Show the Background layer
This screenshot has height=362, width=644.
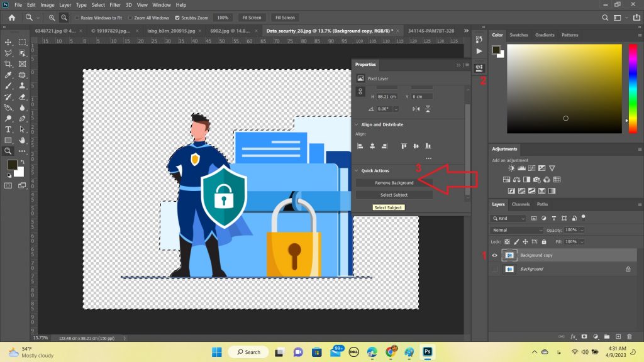point(495,269)
